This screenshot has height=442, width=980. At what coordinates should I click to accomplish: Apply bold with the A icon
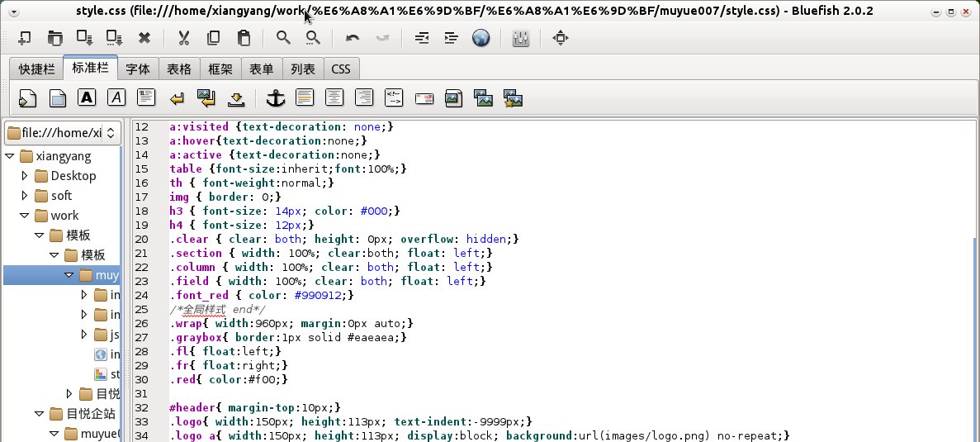(x=87, y=97)
